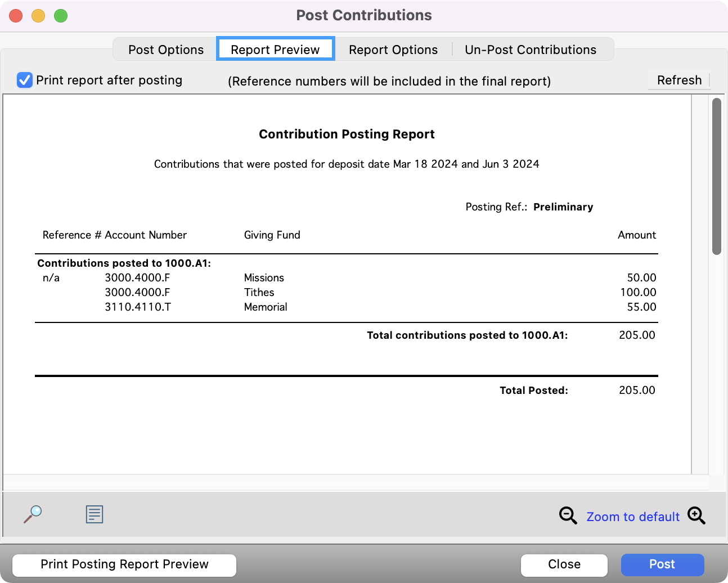Viewport: 728px width, 583px height.
Task: Click the Memorial fund entry 3110.4110.T
Action: pyautogui.click(x=138, y=307)
